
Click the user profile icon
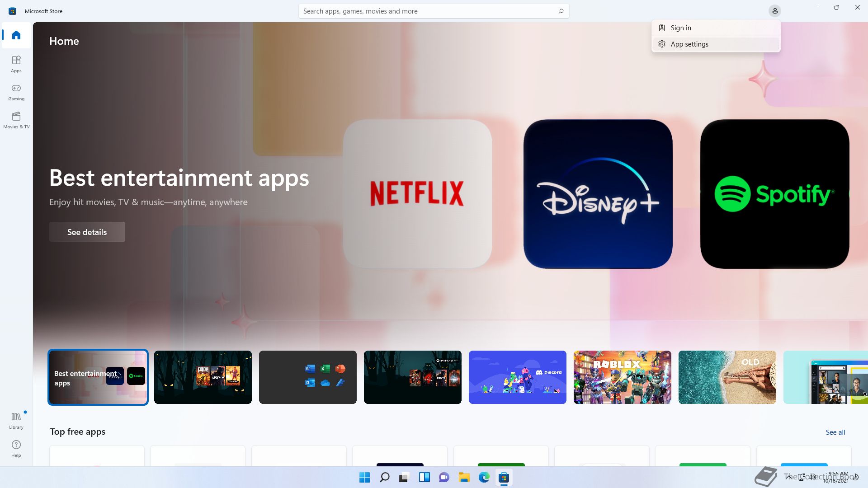click(x=775, y=11)
